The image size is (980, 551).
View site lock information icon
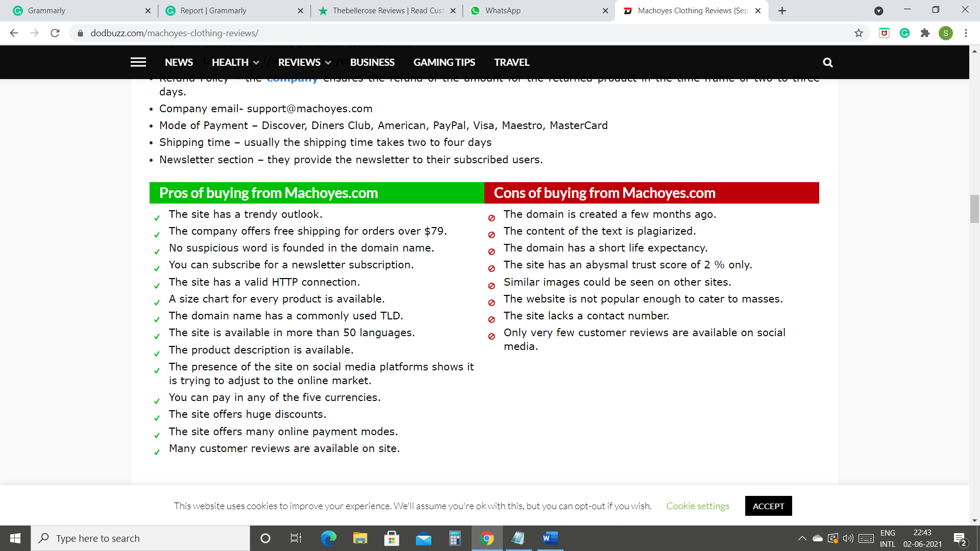pyautogui.click(x=80, y=33)
